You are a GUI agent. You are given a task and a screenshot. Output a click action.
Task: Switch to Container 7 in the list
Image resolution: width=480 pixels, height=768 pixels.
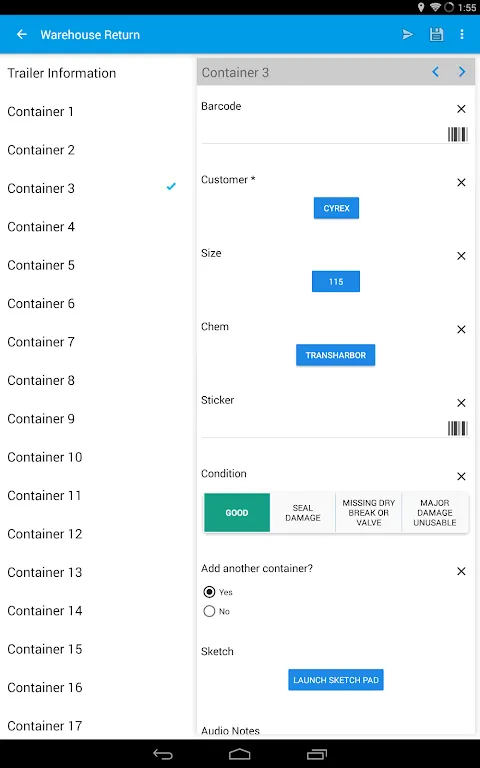[41, 342]
